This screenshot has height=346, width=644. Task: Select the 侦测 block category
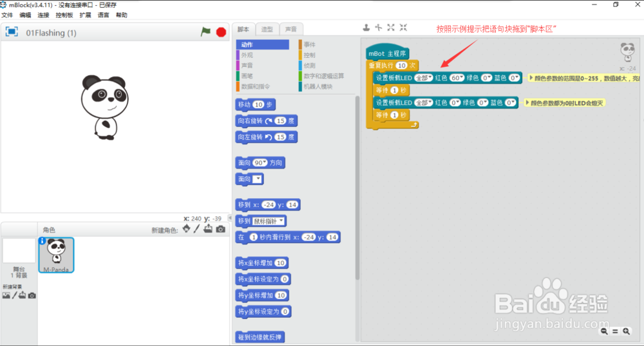(x=309, y=66)
